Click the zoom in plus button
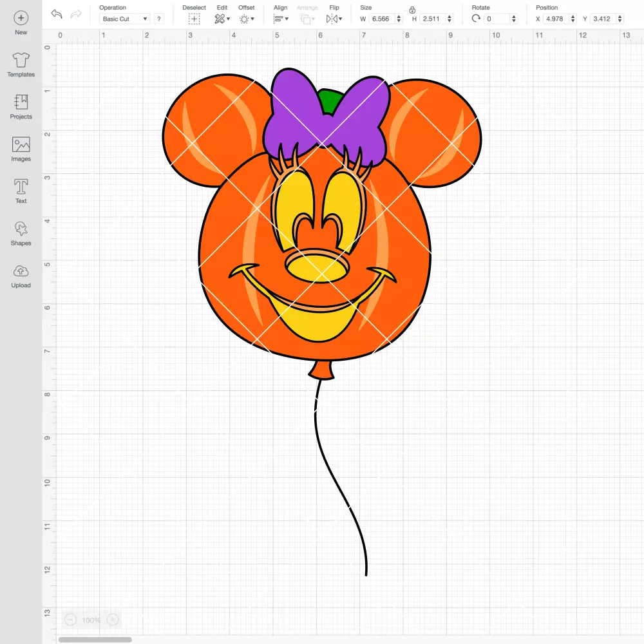This screenshot has width=644, height=644. coord(113,620)
